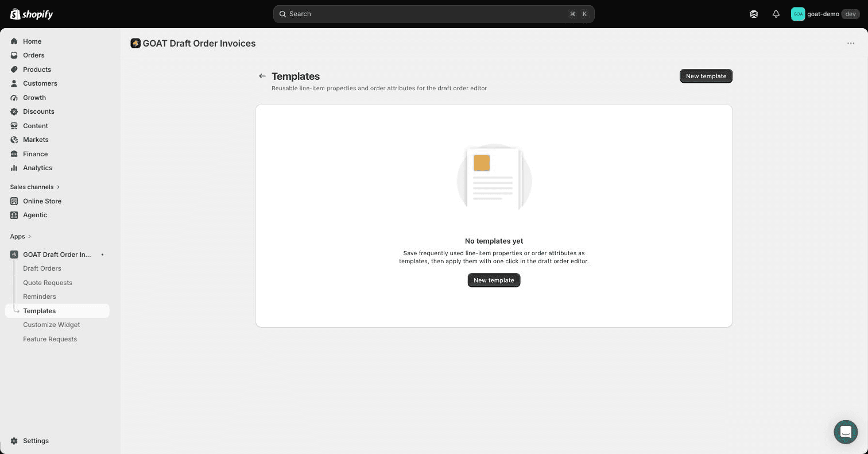Image resolution: width=868 pixels, height=454 pixels.
Task: Click the Discounts badge icon
Action: tap(14, 111)
